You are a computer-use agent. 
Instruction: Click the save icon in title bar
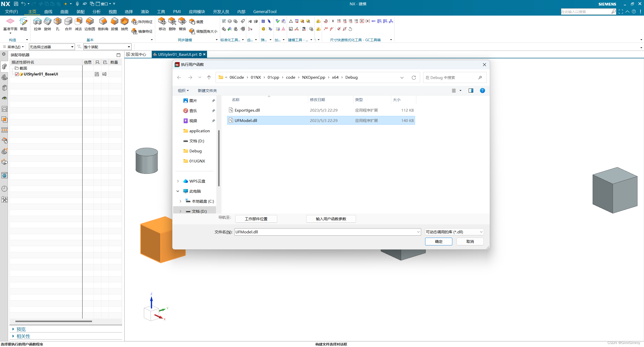16,4
